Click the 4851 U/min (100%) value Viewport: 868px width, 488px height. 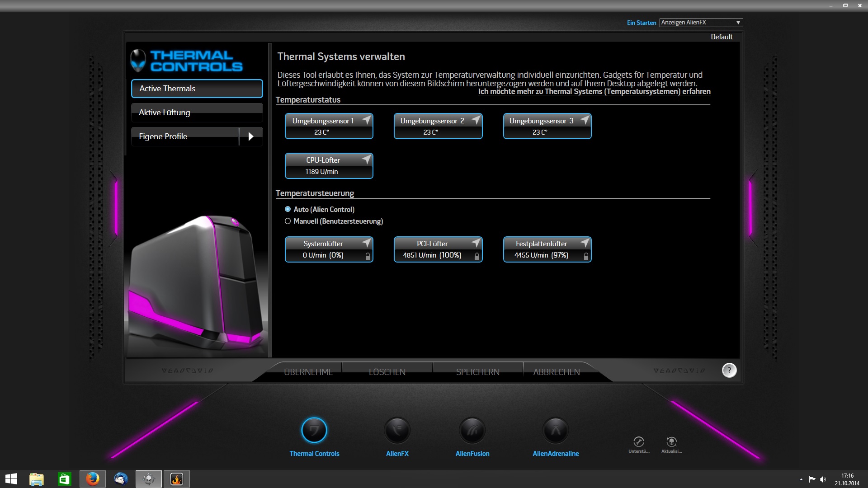pyautogui.click(x=432, y=255)
